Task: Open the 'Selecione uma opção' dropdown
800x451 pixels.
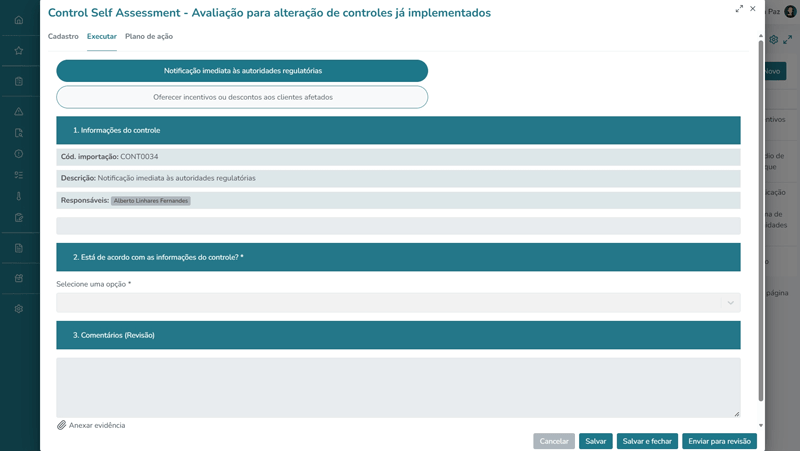Action: (398, 303)
